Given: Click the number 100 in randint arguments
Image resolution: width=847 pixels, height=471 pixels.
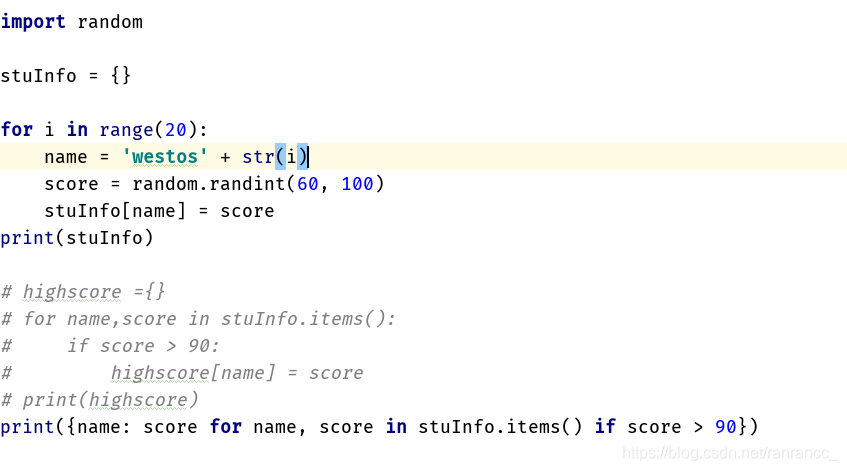Looking at the screenshot, I should (357, 184).
